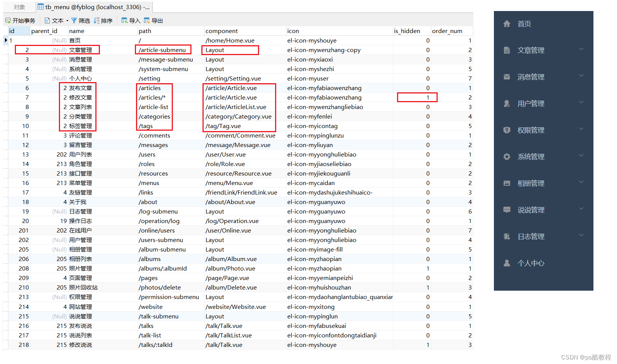This screenshot has width=617, height=364.
Task: Open the 文章管理 menu label
Action: [x=531, y=51]
